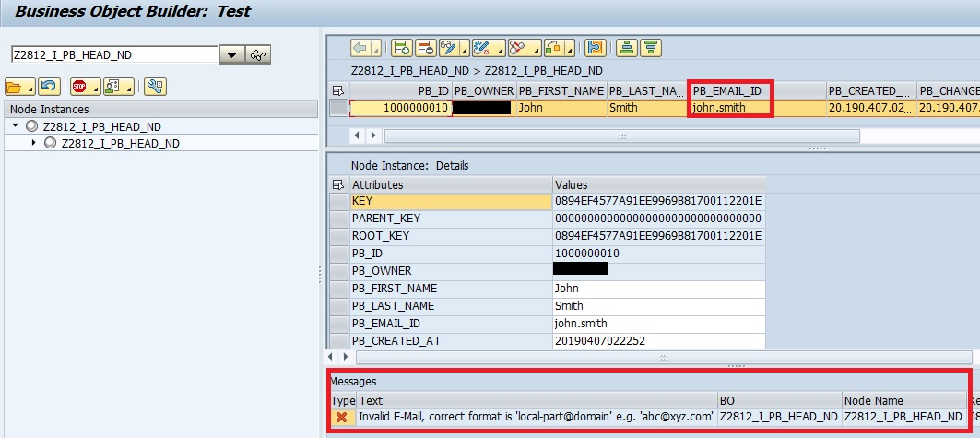Click the BO column header in Messages

(780, 400)
